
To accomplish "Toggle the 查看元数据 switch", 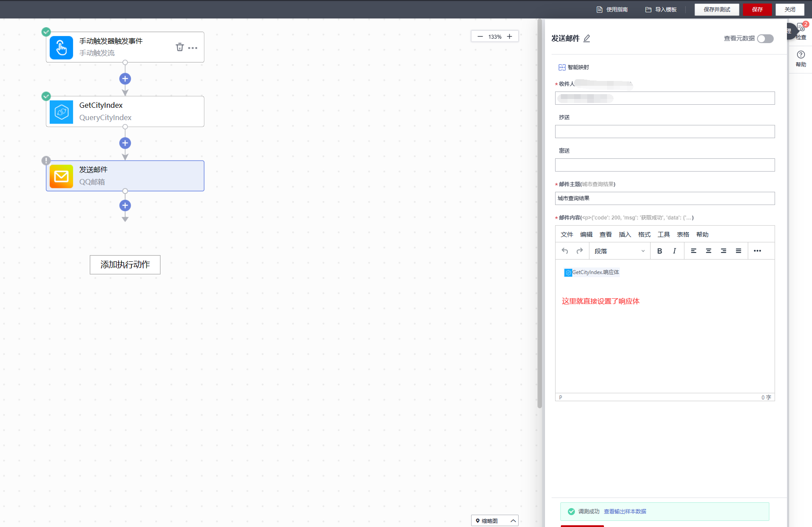I will click(765, 39).
